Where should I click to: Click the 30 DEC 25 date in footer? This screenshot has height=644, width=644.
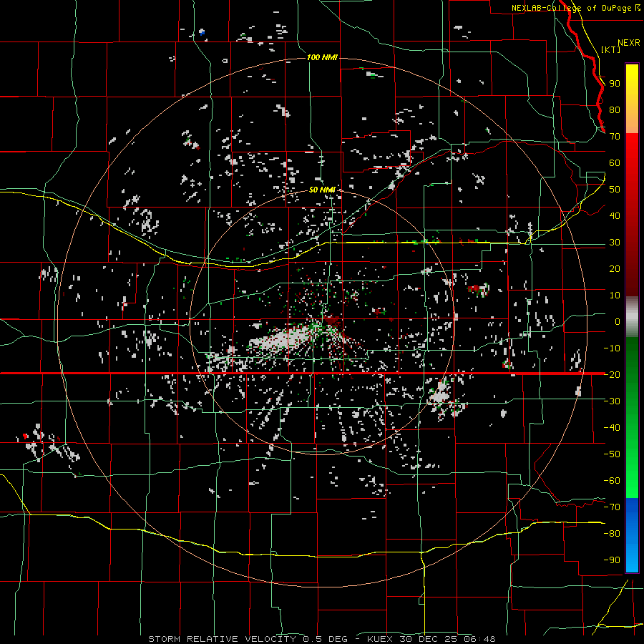[x=429, y=639]
